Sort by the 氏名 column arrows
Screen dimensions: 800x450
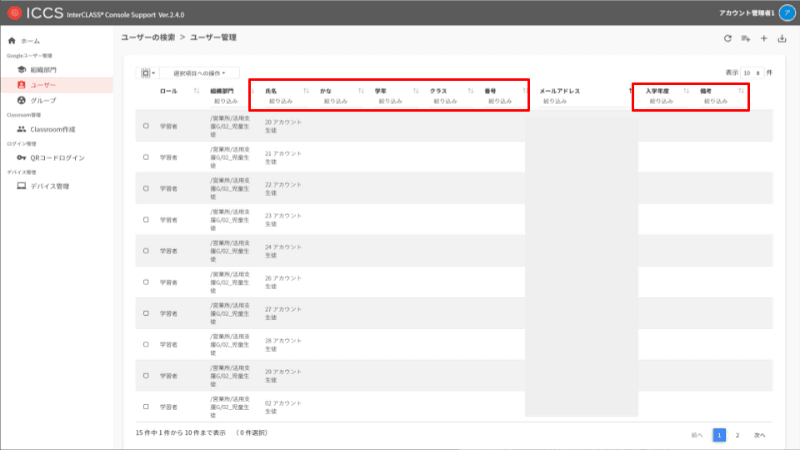pyautogui.click(x=306, y=91)
